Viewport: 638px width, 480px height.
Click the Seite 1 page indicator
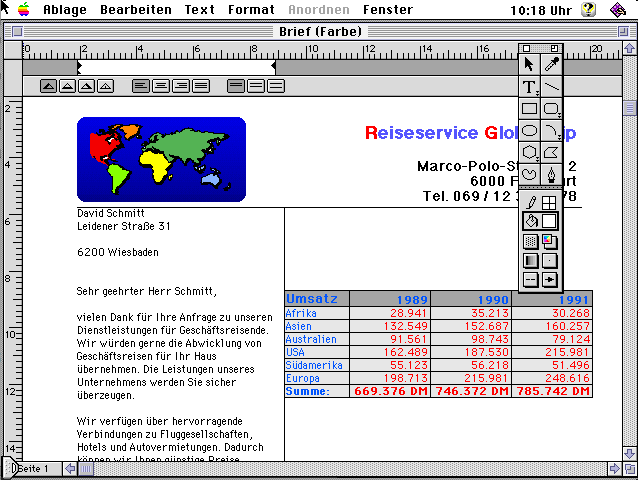33,469
